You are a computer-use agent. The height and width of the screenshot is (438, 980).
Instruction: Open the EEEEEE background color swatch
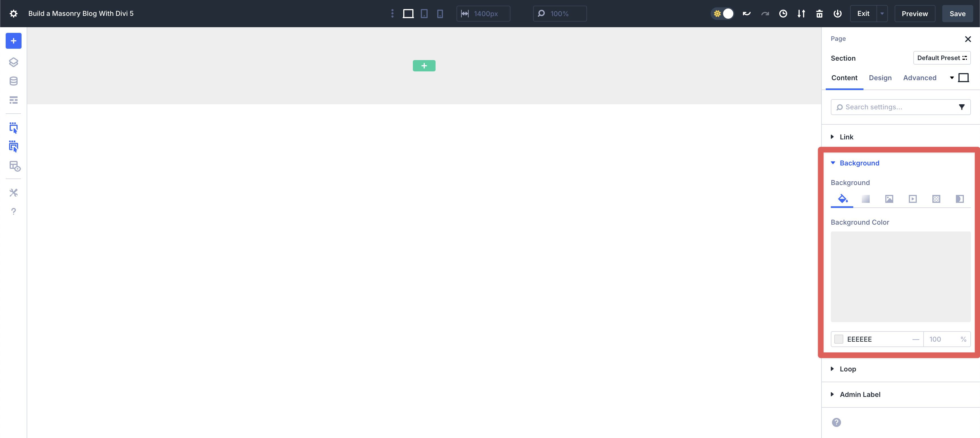839,339
